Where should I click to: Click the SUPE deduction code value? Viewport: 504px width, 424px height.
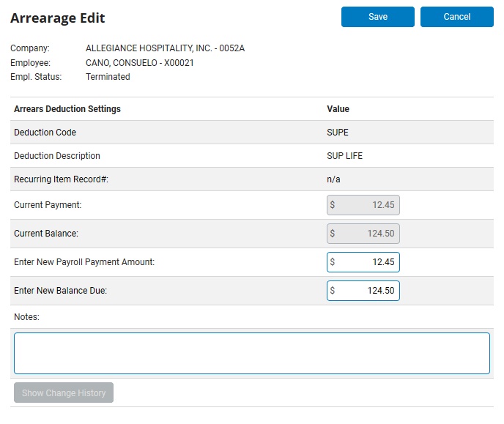[x=338, y=133]
